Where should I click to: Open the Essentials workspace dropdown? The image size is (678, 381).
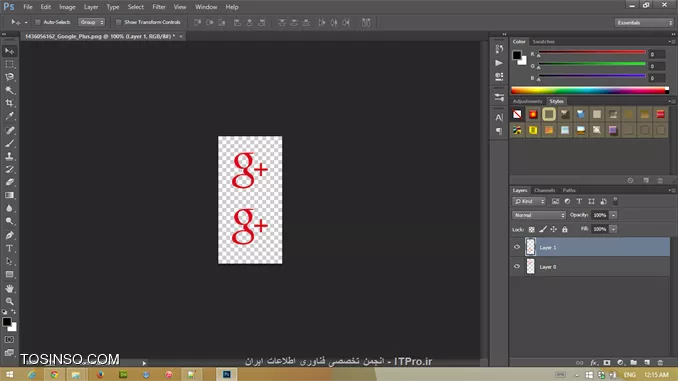644,22
